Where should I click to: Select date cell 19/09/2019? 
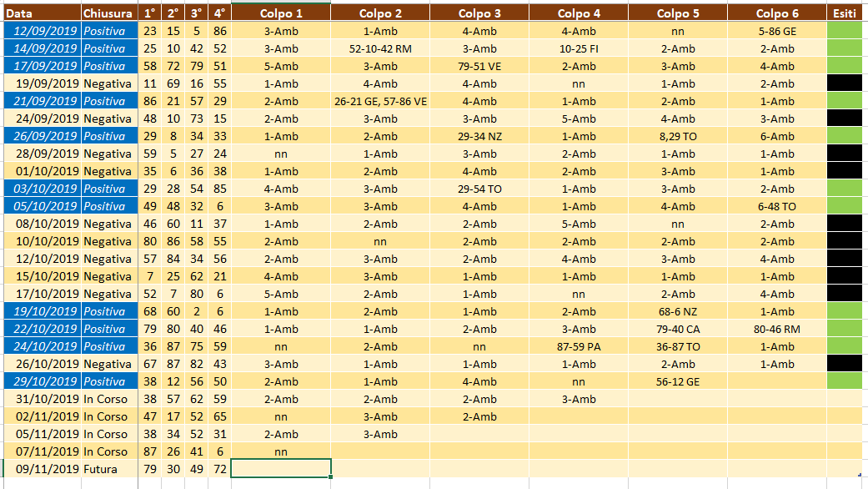click(x=43, y=83)
